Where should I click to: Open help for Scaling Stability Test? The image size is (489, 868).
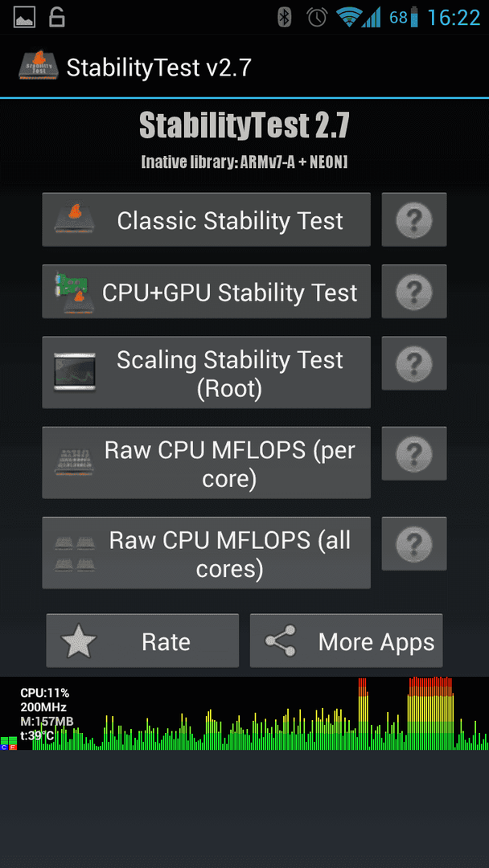(x=413, y=363)
